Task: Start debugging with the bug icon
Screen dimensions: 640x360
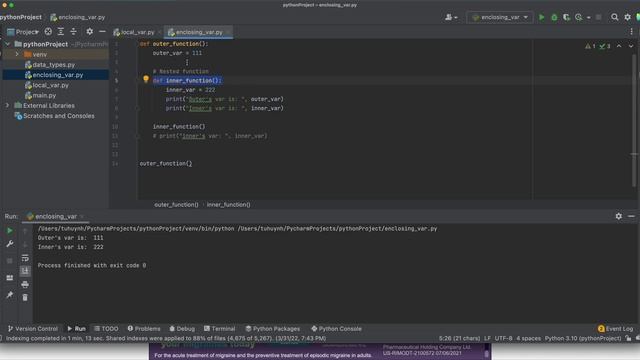Action: pyautogui.click(x=554, y=17)
